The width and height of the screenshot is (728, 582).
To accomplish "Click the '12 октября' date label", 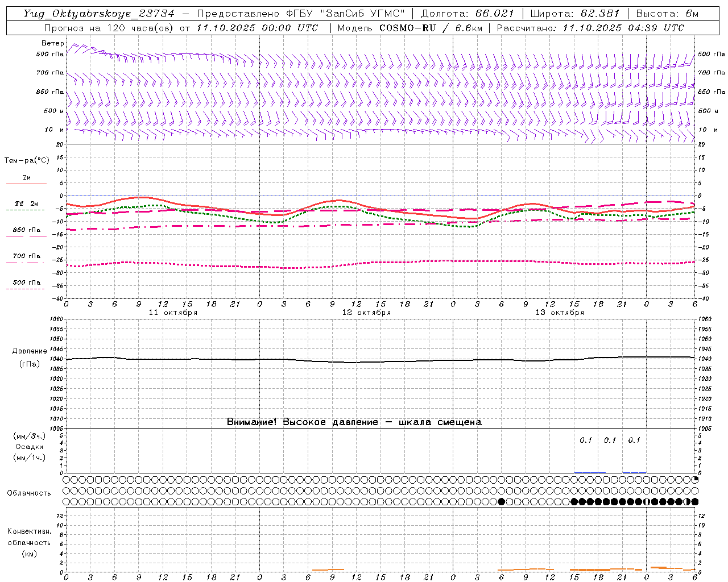I will (366, 313).
